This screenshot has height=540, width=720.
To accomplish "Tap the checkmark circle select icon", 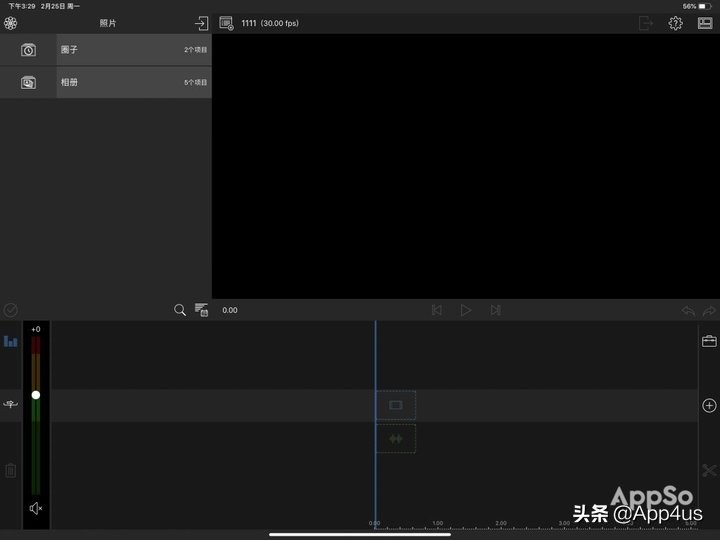I will (x=11, y=310).
